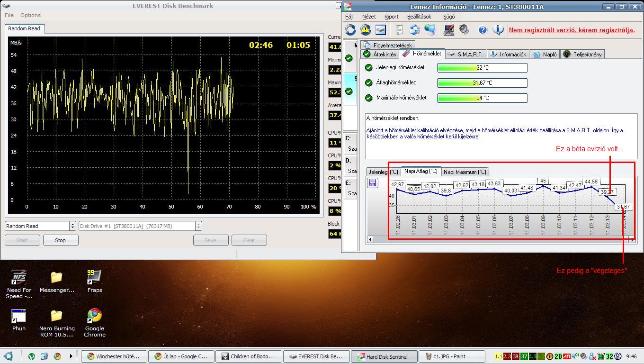Switch to the Információk tab
This screenshot has width=644, height=364.
pyautogui.click(x=508, y=54)
